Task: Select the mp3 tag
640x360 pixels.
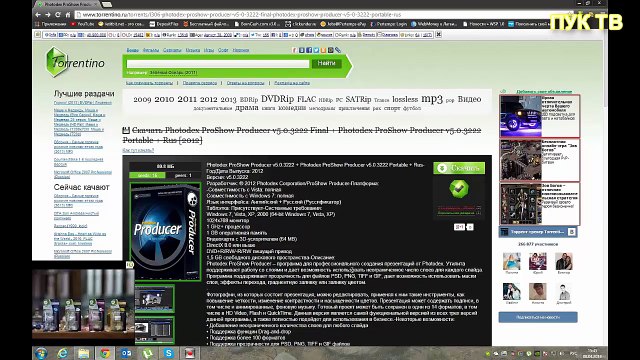Action: (x=431, y=99)
